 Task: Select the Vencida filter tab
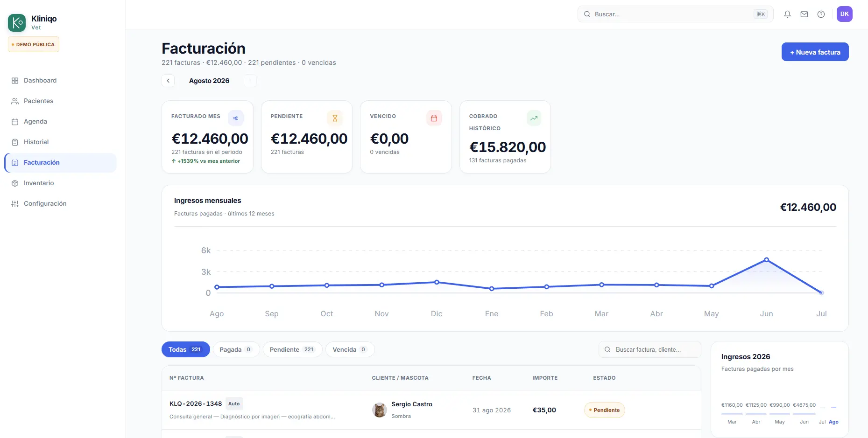(350, 349)
